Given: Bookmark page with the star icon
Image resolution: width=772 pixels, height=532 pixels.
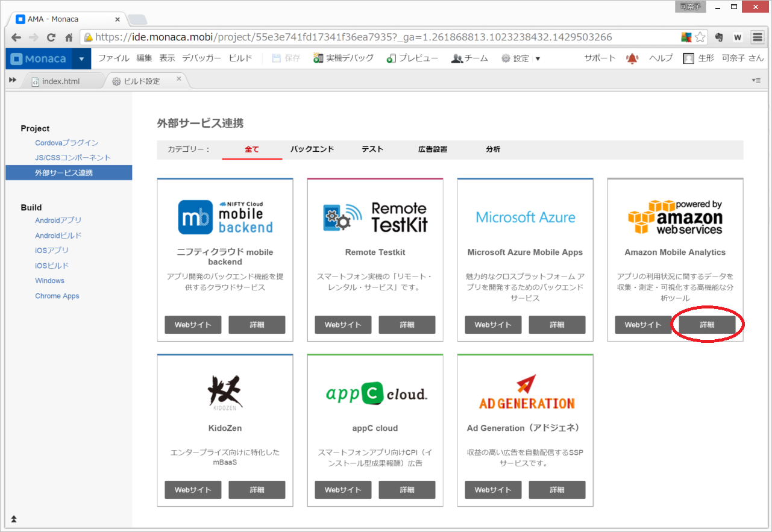Looking at the screenshot, I should point(700,37).
